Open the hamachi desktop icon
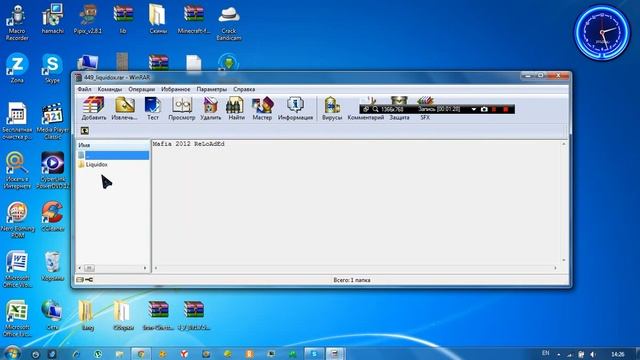 pyautogui.click(x=52, y=19)
